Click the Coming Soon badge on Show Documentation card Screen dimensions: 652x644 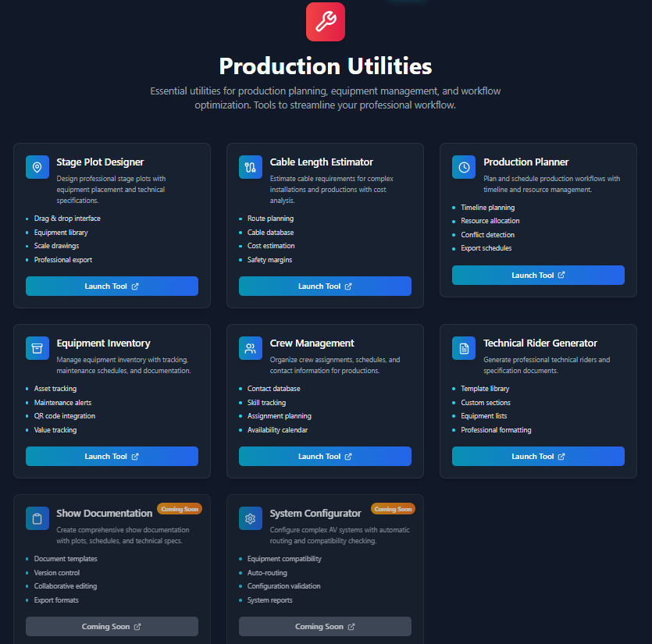click(180, 508)
